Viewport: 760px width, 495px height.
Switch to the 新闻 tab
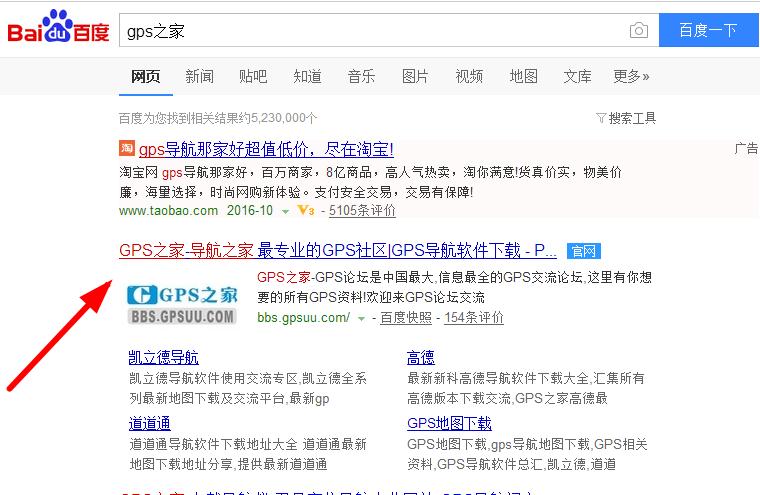point(199,77)
